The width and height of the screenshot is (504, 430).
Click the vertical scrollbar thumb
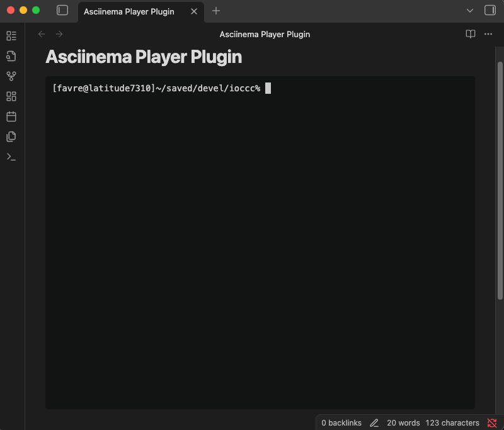click(x=500, y=181)
